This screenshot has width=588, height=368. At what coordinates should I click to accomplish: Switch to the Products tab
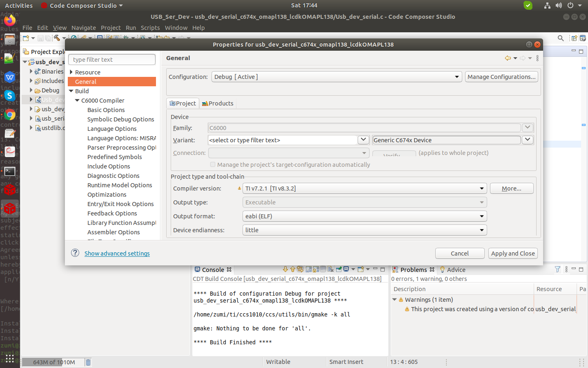click(218, 103)
